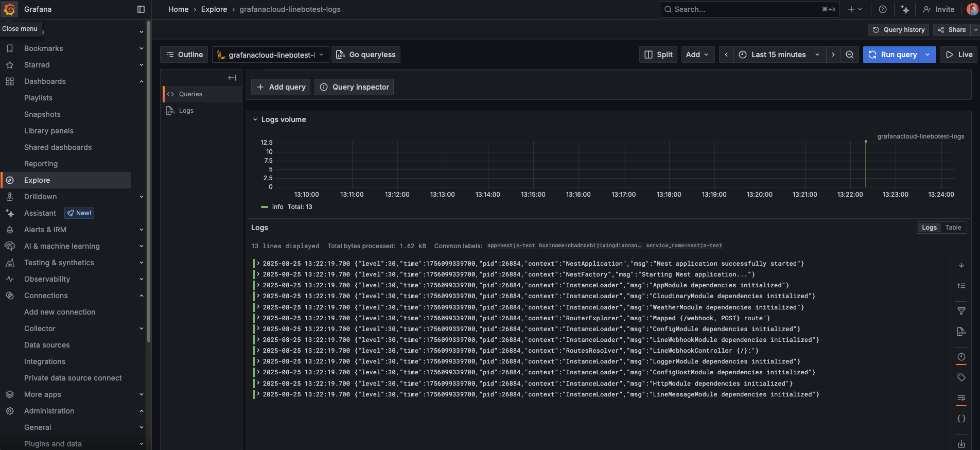Open Playlists in sidebar
The image size is (980, 450).
(38, 98)
